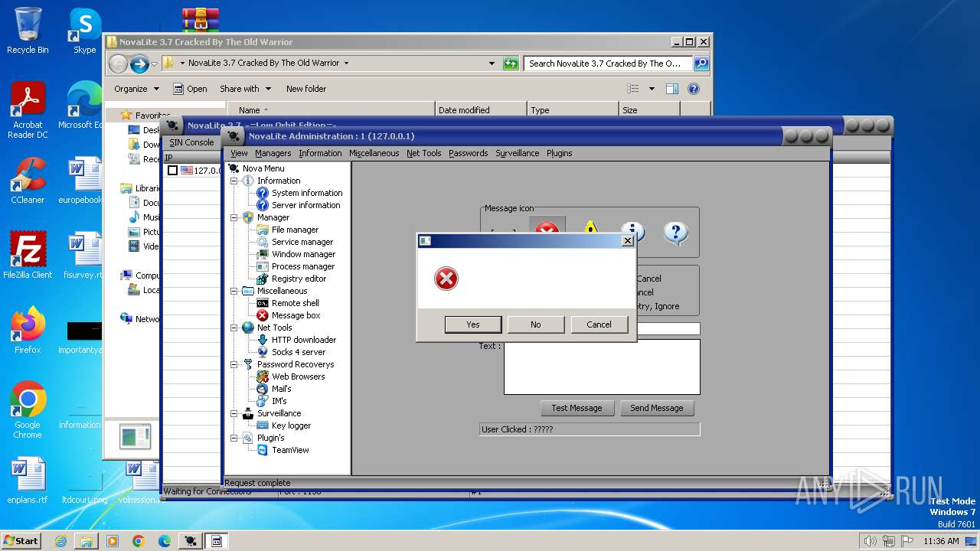
Task: Click Help icon in Explorer toolbar
Action: coord(694,89)
